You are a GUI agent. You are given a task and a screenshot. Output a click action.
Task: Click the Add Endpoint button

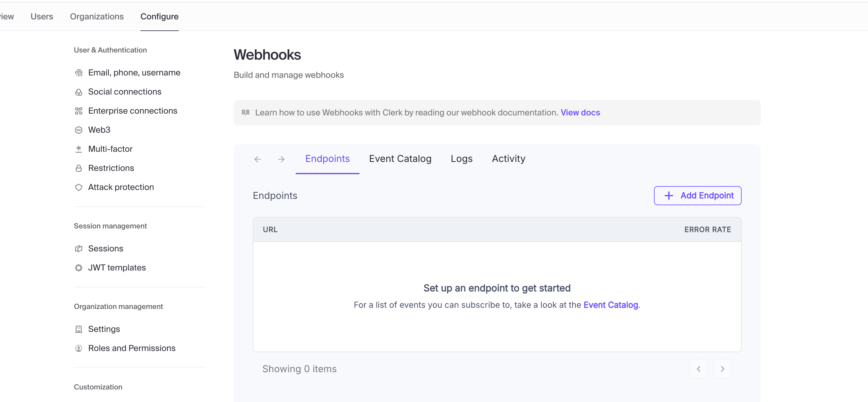(697, 195)
